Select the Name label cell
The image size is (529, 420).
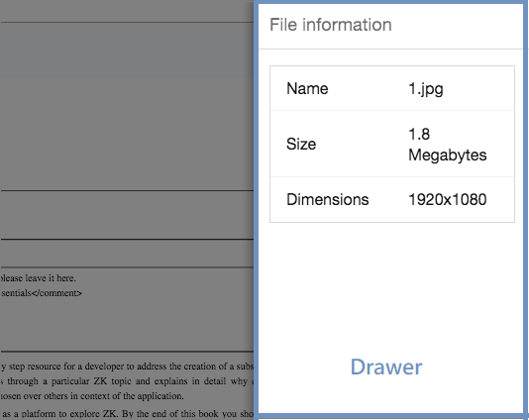tap(307, 89)
